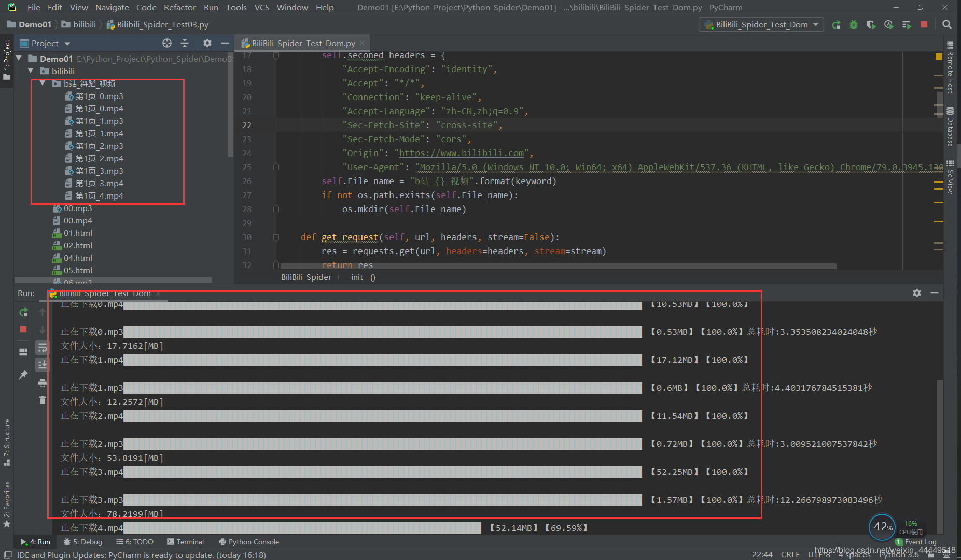
Task: Open the Python Console
Action: click(x=249, y=542)
